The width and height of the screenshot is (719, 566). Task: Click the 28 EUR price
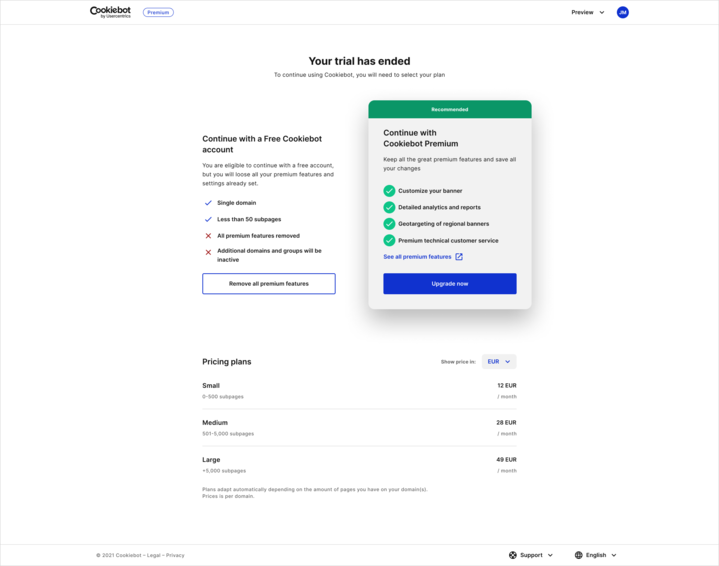(506, 423)
